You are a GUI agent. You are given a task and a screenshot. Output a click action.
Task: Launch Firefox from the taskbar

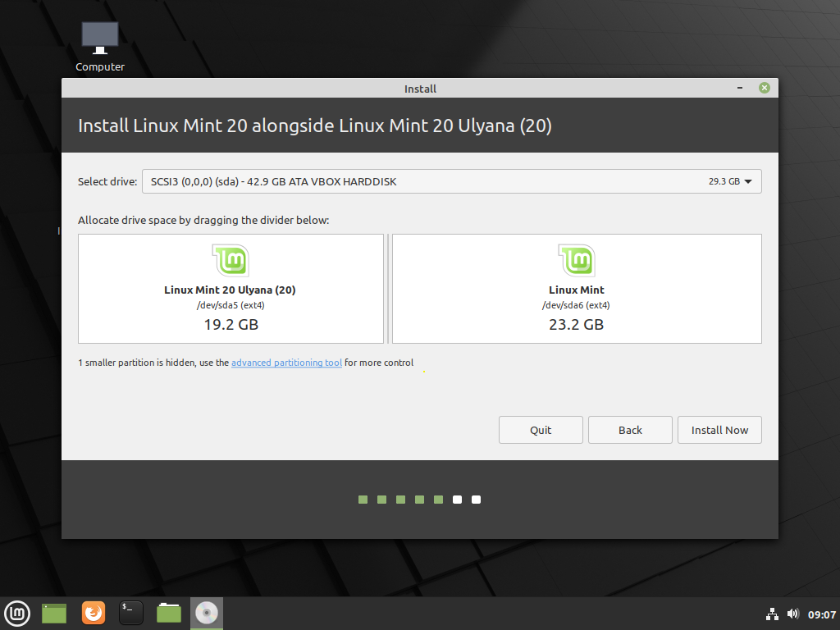click(x=94, y=614)
